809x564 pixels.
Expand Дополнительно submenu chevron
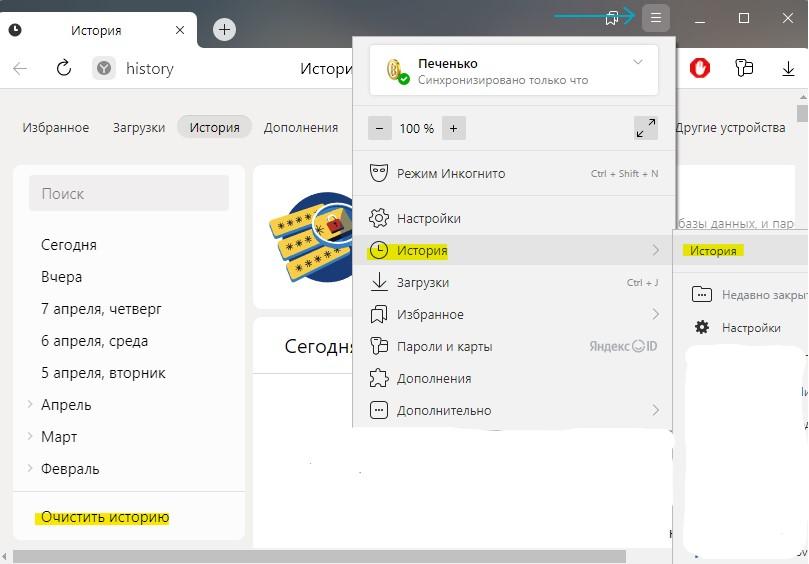pos(656,410)
